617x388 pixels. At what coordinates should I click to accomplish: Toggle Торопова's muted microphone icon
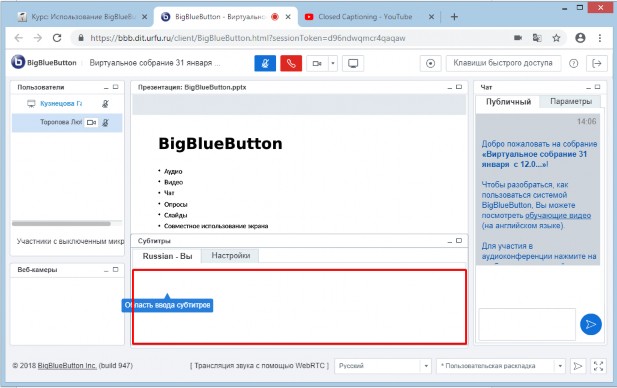(x=105, y=123)
